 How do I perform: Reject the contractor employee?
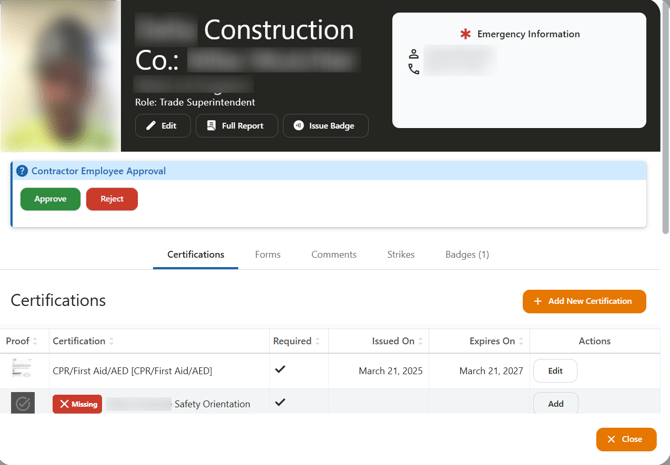tap(112, 199)
